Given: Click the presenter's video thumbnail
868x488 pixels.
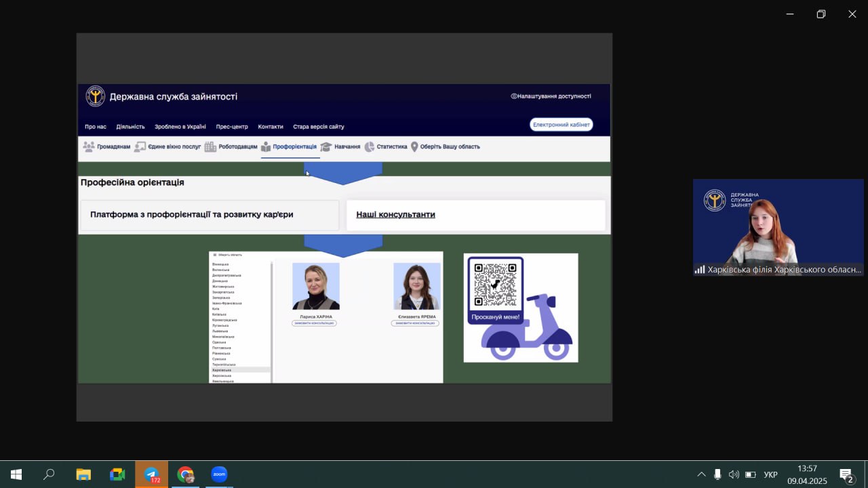Looking at the screenshot, I should [x=778, y=227].
